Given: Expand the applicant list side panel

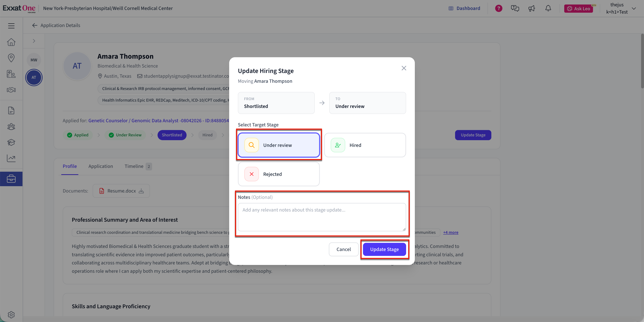Looking at the screenshot, I should click(x=34, y=41).
